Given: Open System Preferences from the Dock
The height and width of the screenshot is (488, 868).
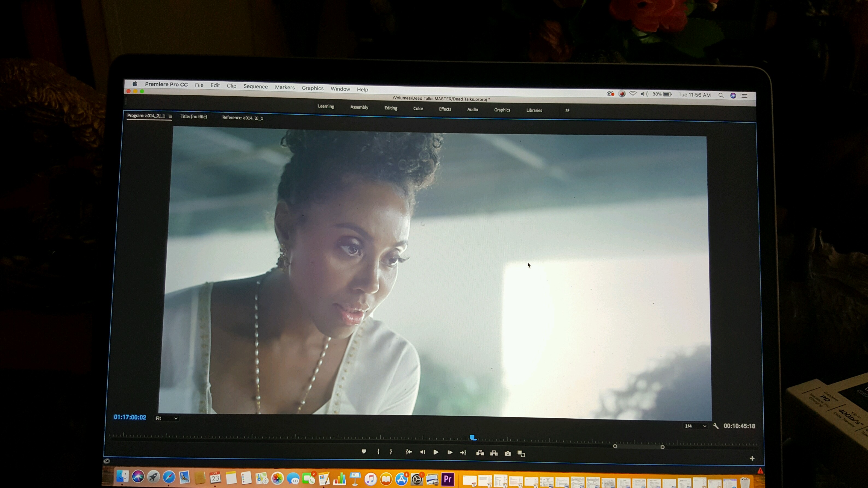Looking at the screenshot, I should point(417,479).
